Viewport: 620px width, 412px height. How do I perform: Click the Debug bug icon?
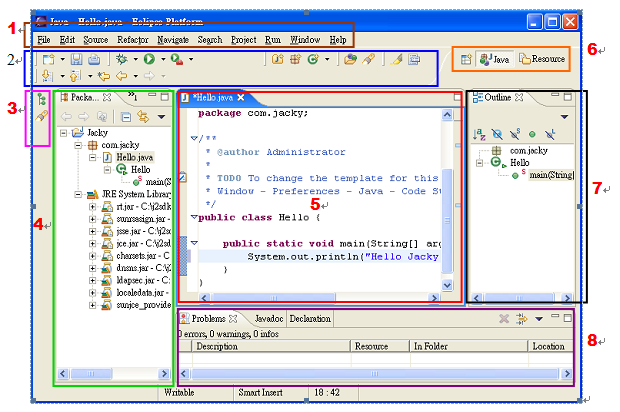pos(121,59)
